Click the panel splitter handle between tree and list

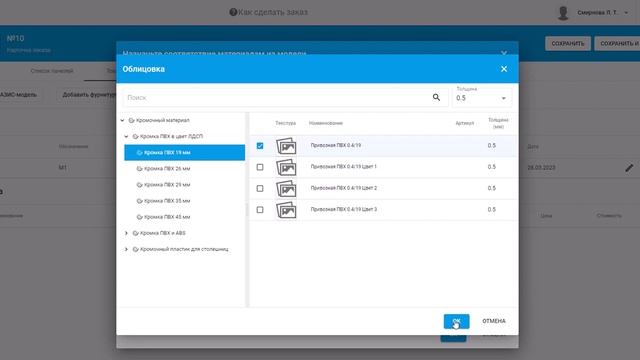click(247, 210)
